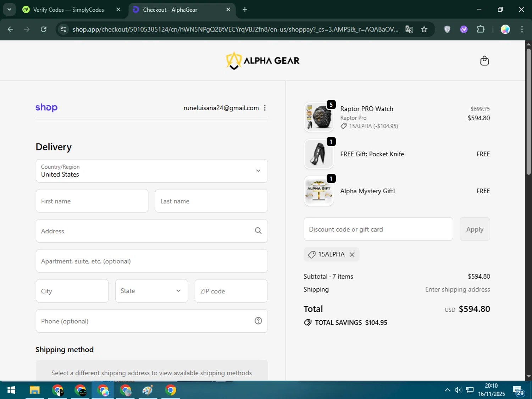This screenshot has height=399, width=532.
Task: Click the Raptor PRO Watch thumbnail
Action: coord(319,117)
